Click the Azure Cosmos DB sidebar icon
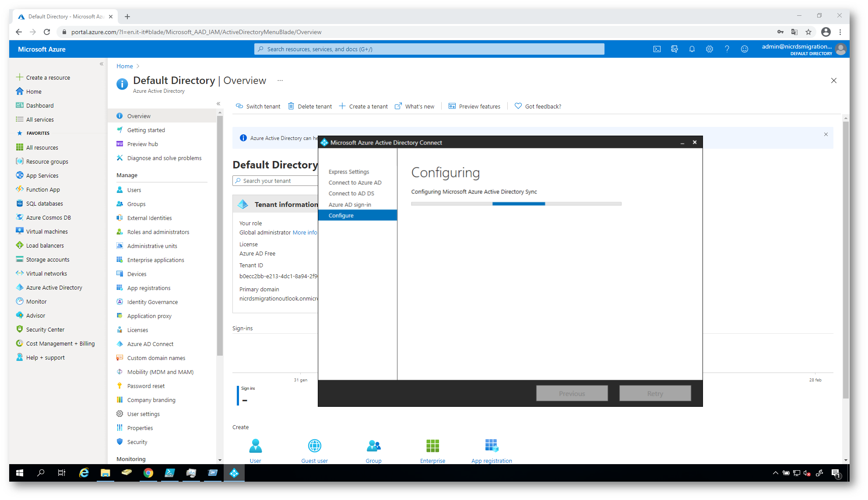The image size is (868, 500). pos(20,217)
